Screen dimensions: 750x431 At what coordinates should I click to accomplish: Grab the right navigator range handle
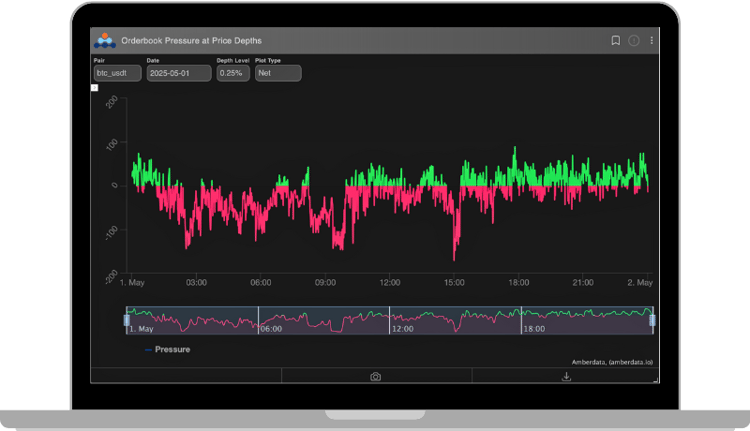[x=652, y=320]
